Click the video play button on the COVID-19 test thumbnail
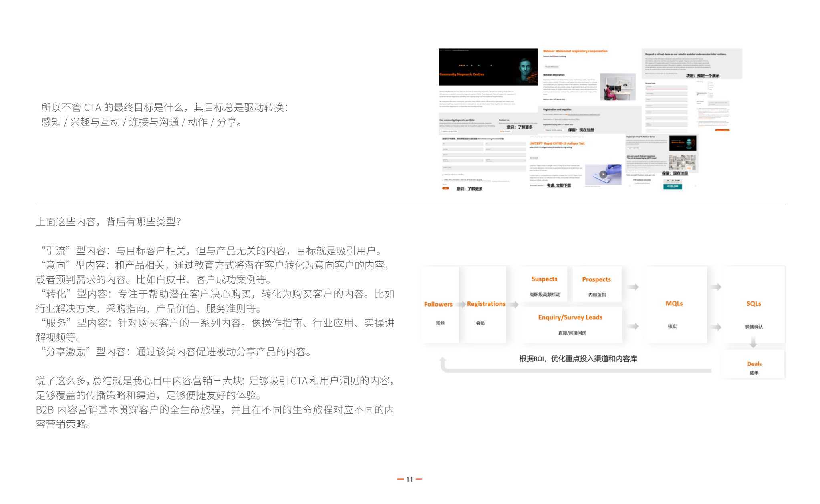This screenshot has width=820, height=504. tap(603, 174)
